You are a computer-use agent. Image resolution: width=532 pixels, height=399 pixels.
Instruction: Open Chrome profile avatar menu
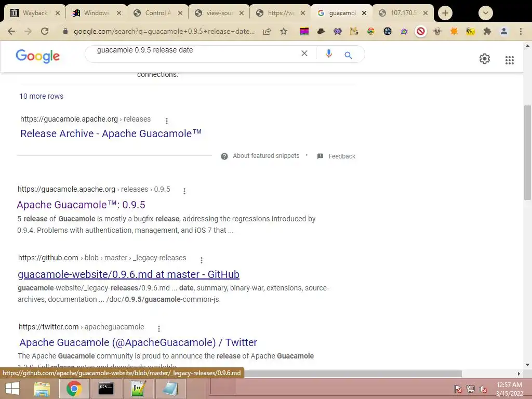(x=504, y=32)
